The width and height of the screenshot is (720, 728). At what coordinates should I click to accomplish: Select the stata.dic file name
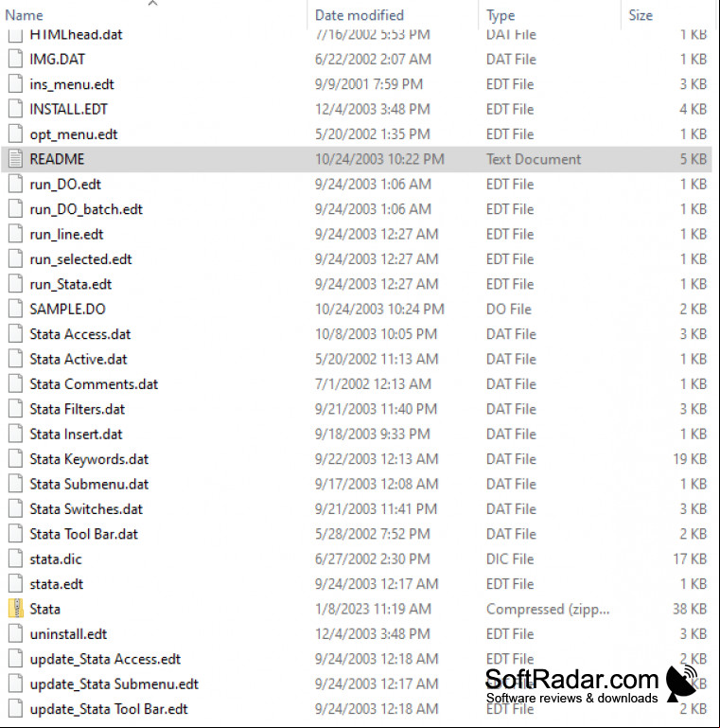[x=56, y=559]
